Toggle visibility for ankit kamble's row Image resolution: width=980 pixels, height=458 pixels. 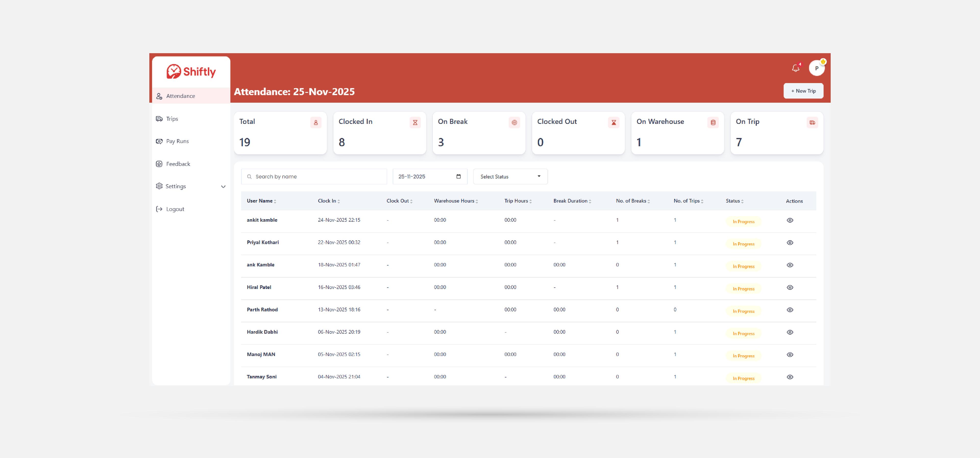tap(790, 220)
